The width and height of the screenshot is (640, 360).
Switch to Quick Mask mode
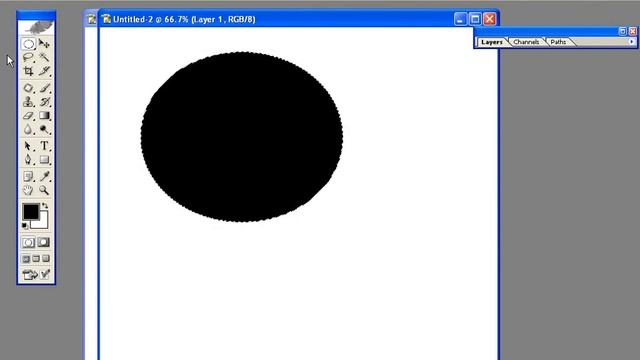click(44, 242)
